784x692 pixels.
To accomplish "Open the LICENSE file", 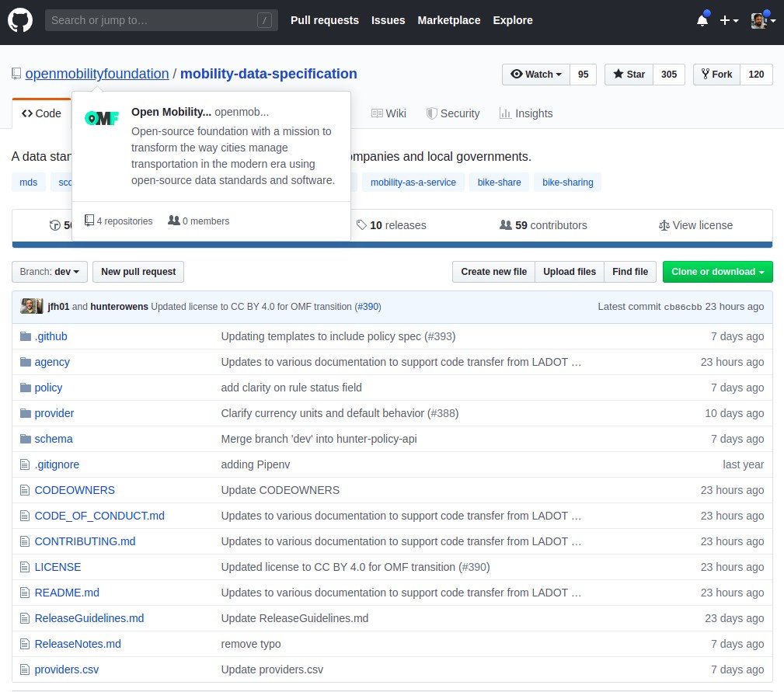I will pyautogui.click(x=57, y=567).
